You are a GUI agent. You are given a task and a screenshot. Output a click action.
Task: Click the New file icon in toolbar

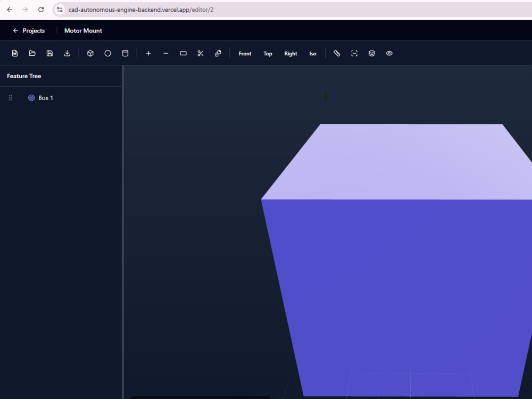14,53
